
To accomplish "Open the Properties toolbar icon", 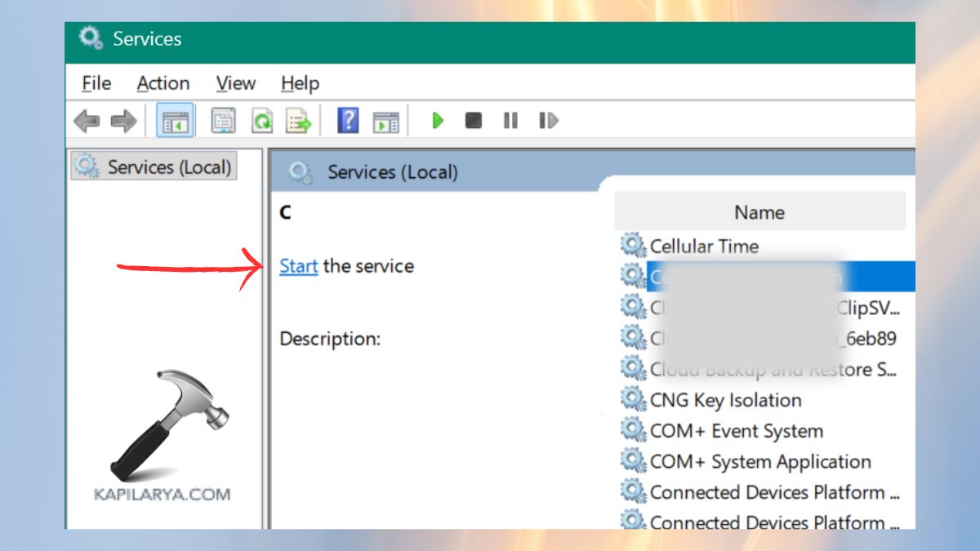I will point(223,122).
